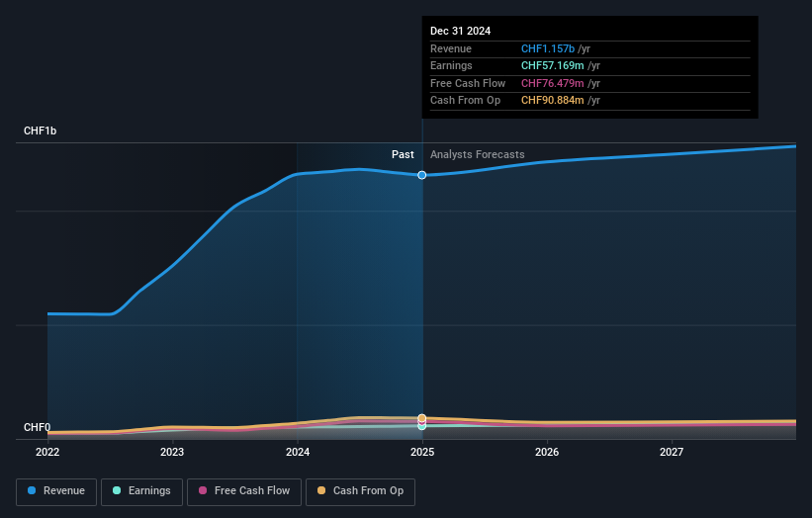Click the 2026 x-axis label

click(x=547, y=452)
